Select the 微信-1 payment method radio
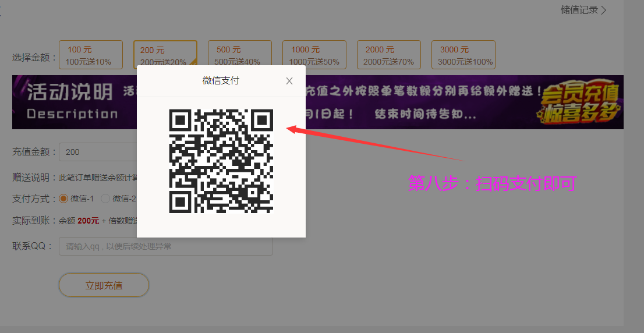Image resolution: width=644 pixels, height=333 pixels. [x=64, y=199]
